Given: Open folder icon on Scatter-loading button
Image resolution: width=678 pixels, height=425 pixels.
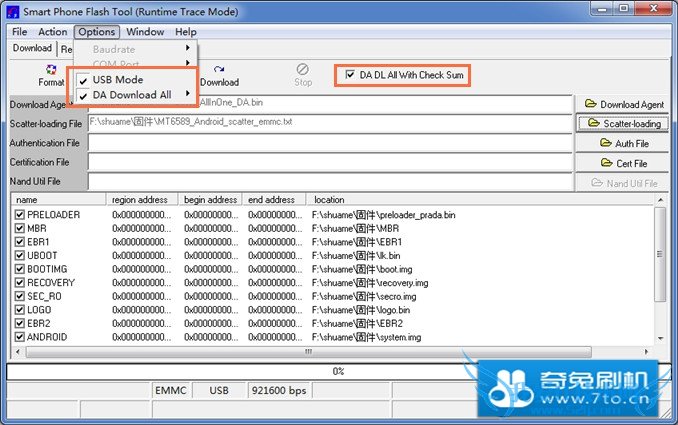Looking at the screenshot, I should click(x=594, y=123).
